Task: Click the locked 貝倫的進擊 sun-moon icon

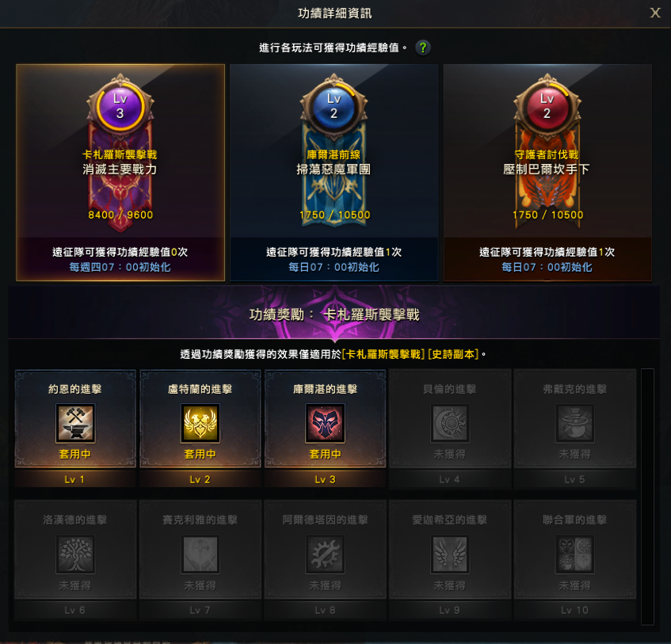Action: [x=450, y=423]
